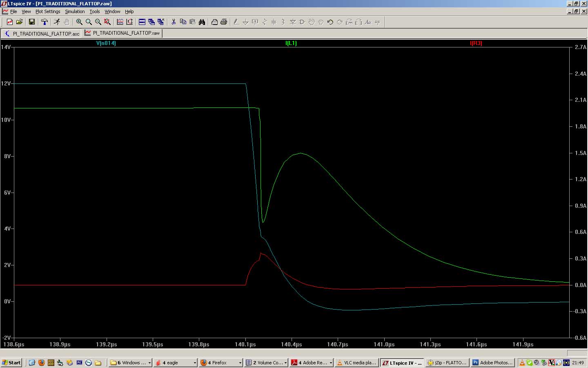Click the Save floppy disk icon
588x368 pixels.
[x=31, y=22]
